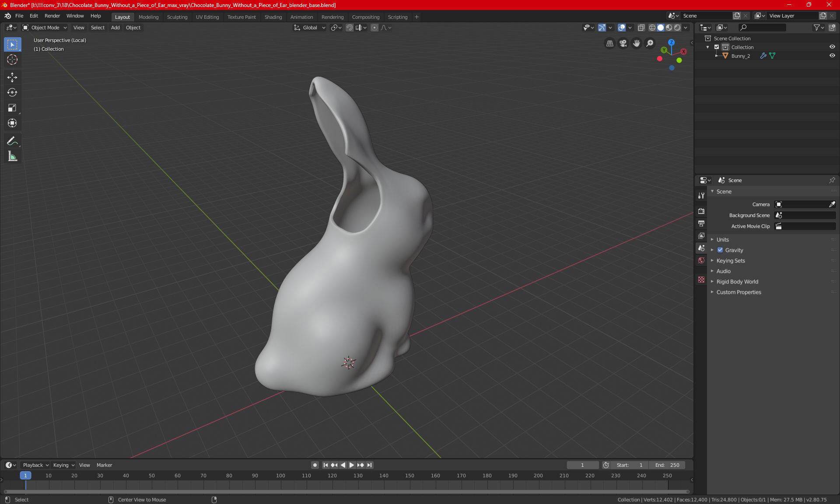Screen dimensions: 840x504
Task: Open the Global orientation dropdown
Action: pos(310,28)
